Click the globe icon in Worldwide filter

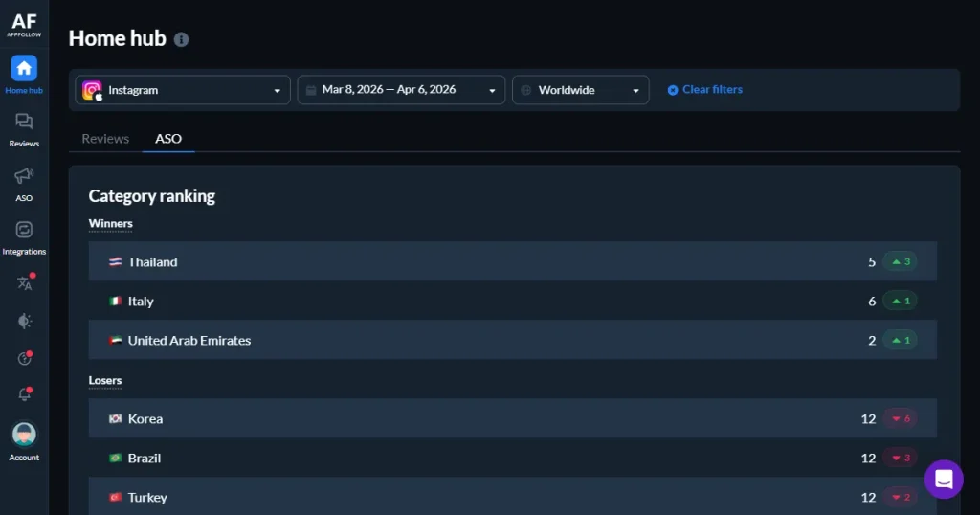[526, 90]
